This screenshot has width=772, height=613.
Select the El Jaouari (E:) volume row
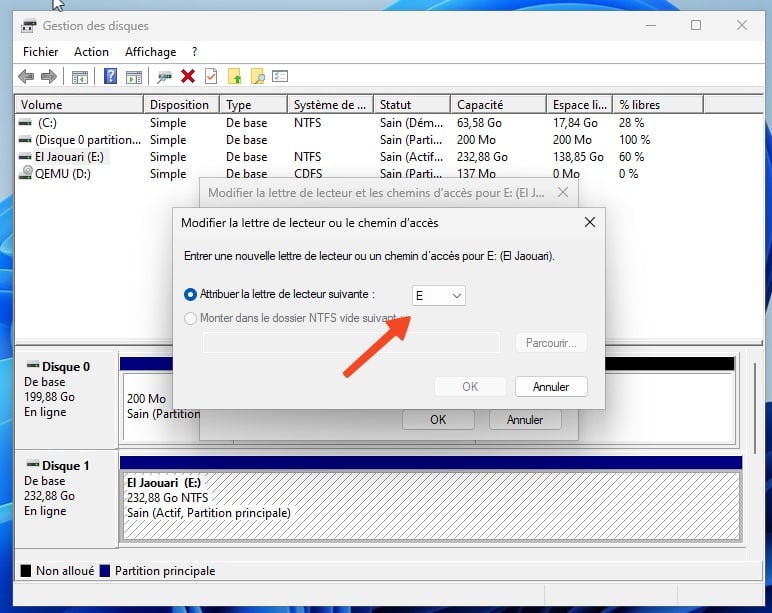[x=69, y=157]
